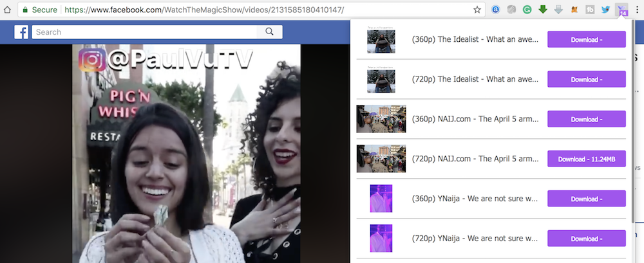
Task: Select '(360p) YNaija - We are not sure w...' title
Action: point(475,199)
